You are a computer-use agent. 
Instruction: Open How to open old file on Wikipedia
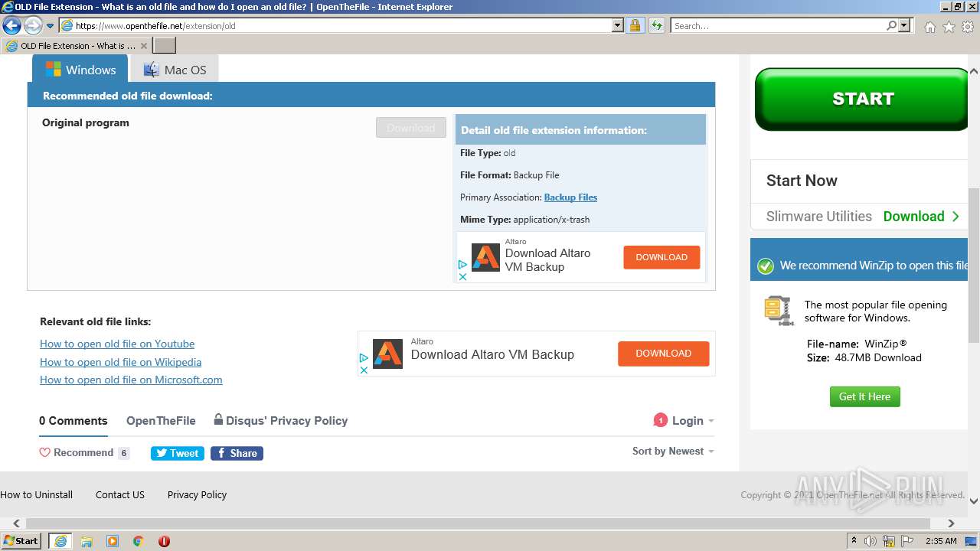click(121, 362)
